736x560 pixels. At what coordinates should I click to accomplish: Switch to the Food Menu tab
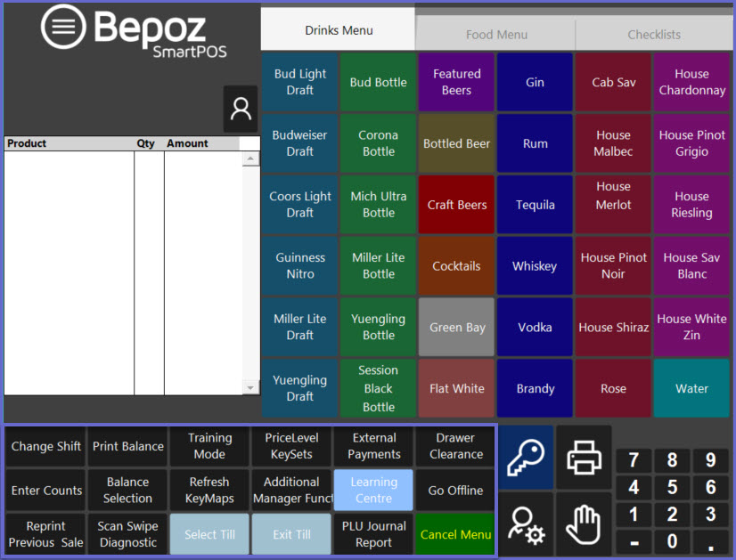point(496,35)
